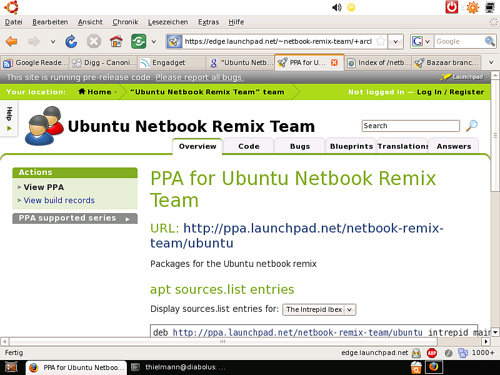Click the browser Back arrow button
This screenshot has width=500, height=375.
pos(12,42)
